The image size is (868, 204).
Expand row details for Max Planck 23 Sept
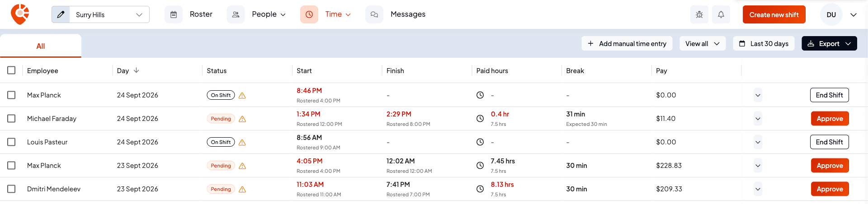coord(758,166)
